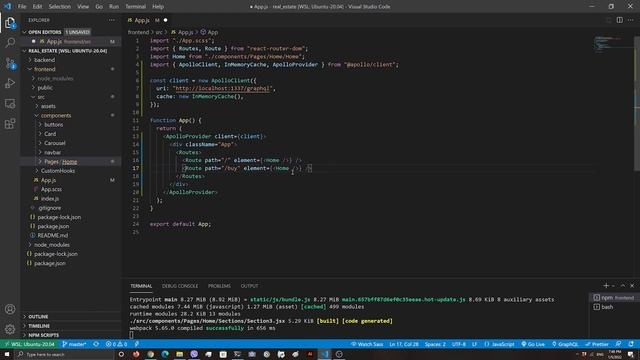Screen dimensions: 640x360
Task: Click the WSL: Ubuntu-20.04 remote indicator
Action: click(x=29, y=344)
